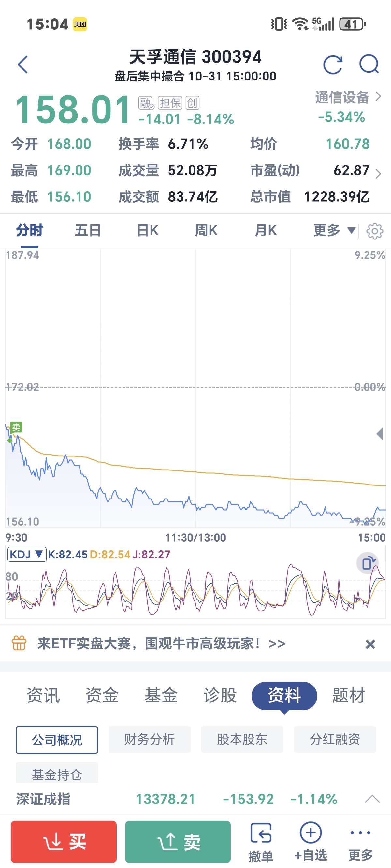Open the stock search icon
The width and height of the screenshot is (391, 868).
click(369, 65)
